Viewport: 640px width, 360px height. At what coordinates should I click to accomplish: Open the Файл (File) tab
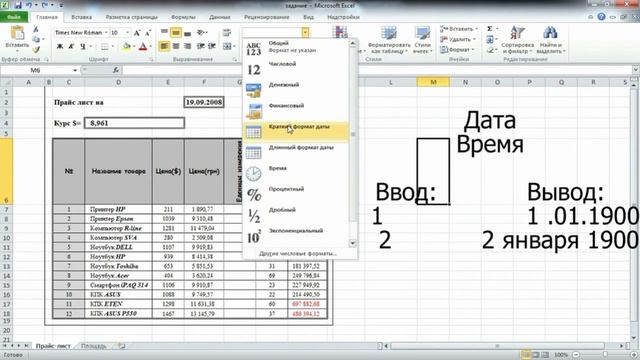click(x=14, y=17)
